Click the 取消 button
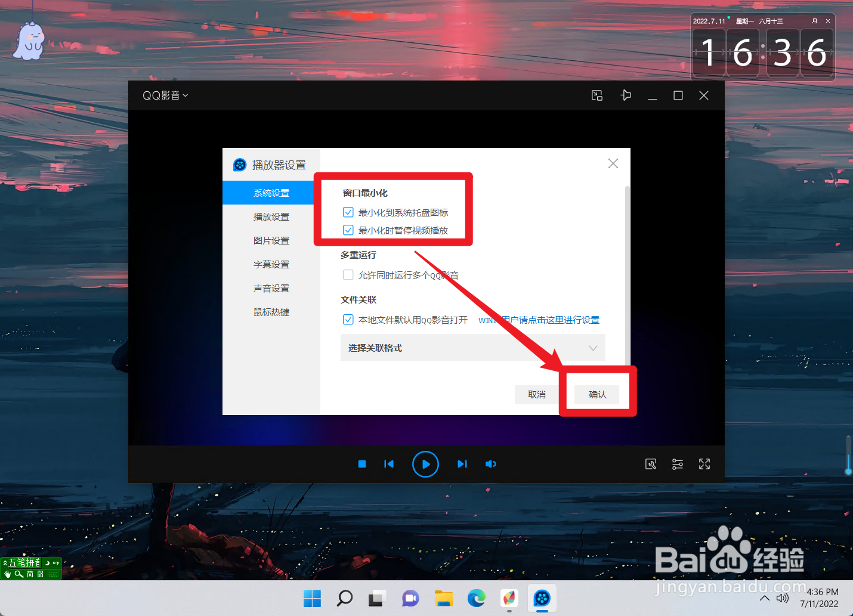This screenshot has height=616, width=853. click(x=537, y=394)
